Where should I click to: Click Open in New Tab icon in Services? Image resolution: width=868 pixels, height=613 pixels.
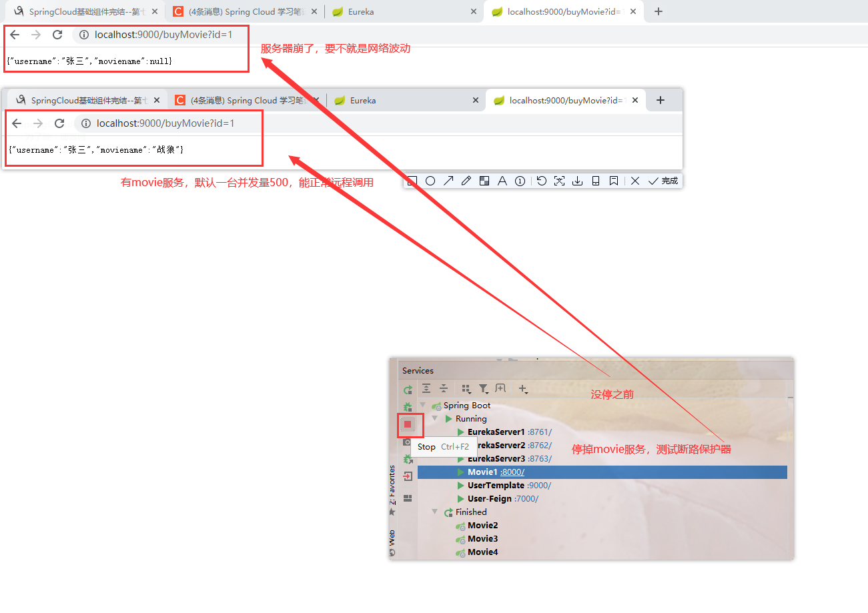pyautogui.click(x=500, y=388)
